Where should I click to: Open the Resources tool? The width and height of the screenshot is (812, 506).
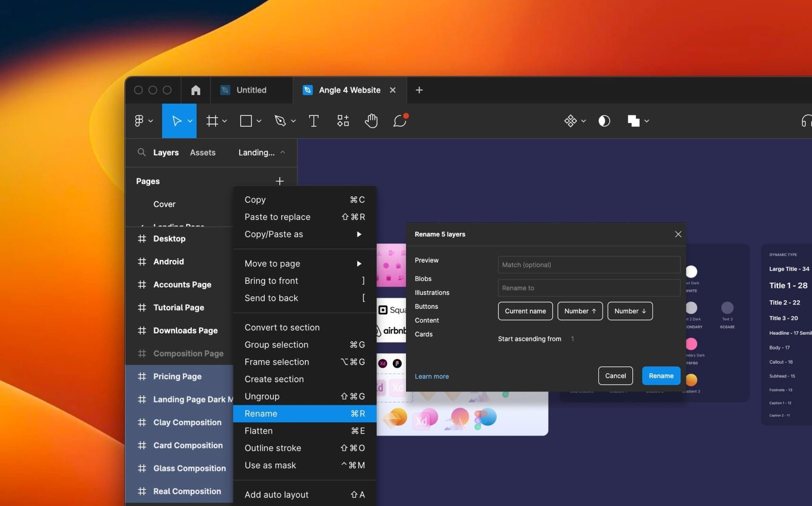pyautogui.click(x=343, y=121)
